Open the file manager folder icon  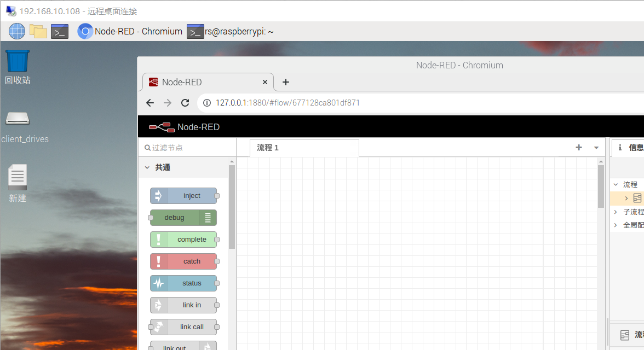tap(38, 31)
